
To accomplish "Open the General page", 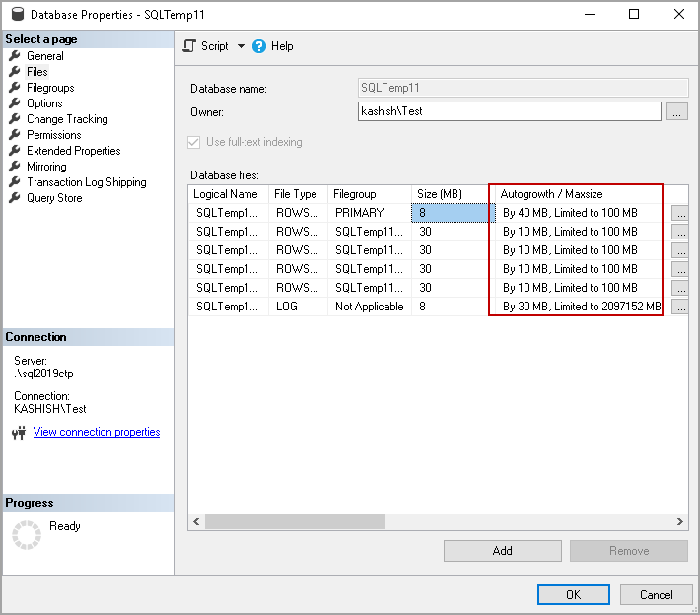I will (x=44, y=56).
